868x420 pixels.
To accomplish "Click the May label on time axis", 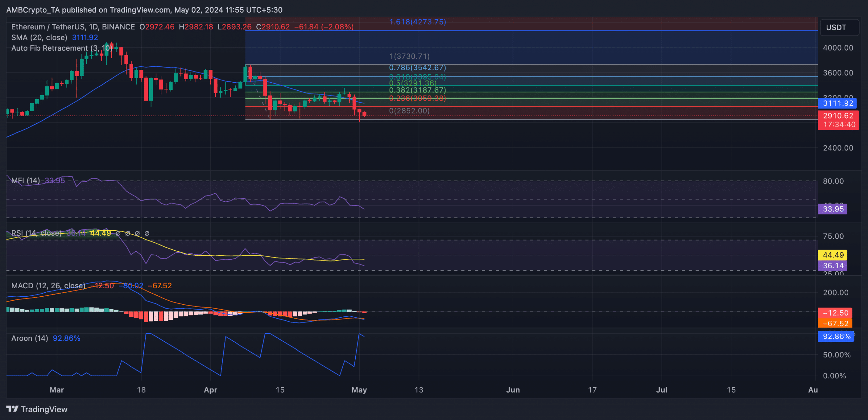I will pyautogui.click(x=359, y=390).
